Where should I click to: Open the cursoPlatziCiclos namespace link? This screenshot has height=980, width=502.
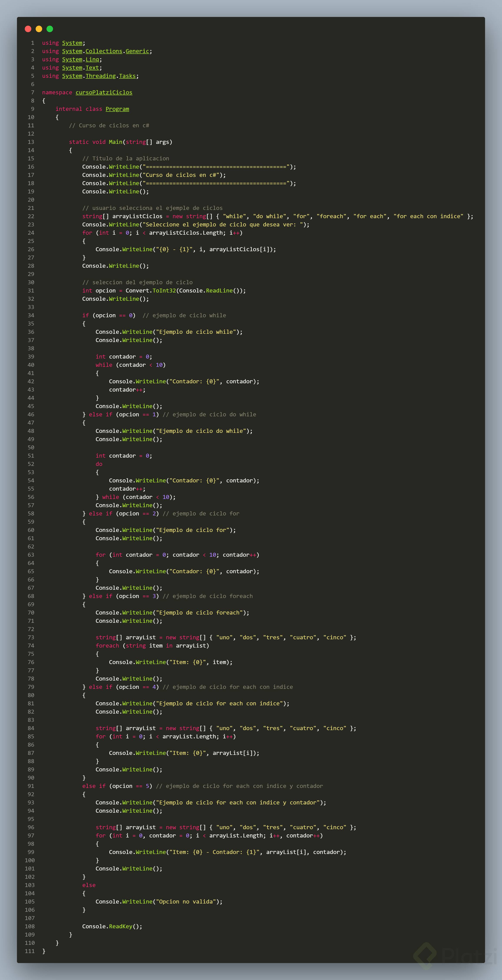104,92
